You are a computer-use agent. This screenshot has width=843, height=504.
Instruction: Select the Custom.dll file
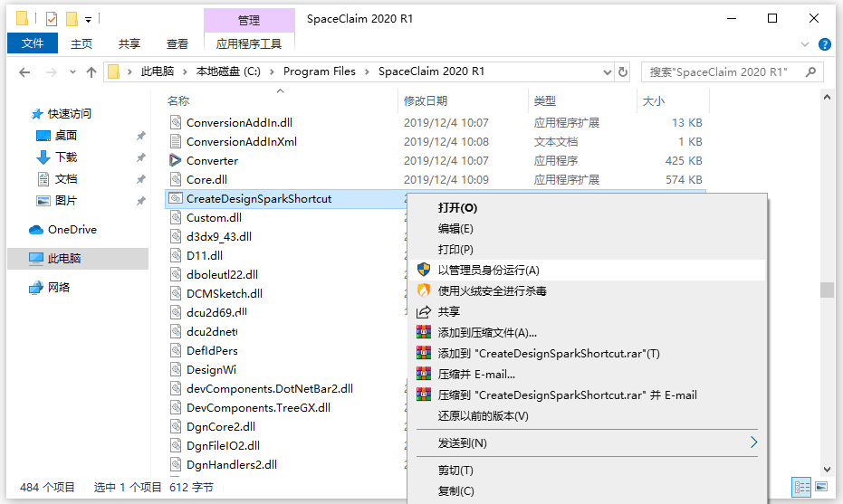[214, 217]
